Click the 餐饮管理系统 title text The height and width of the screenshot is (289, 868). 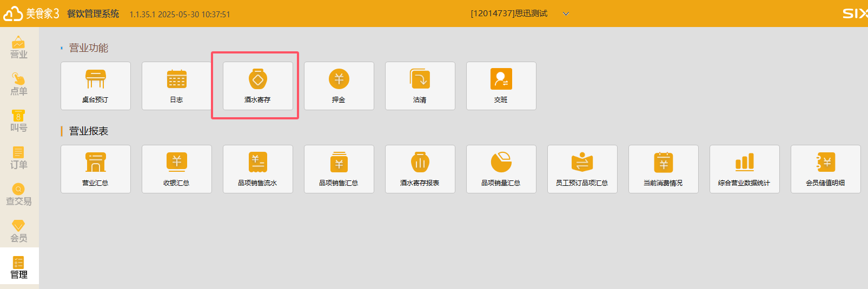coord(93,14)
